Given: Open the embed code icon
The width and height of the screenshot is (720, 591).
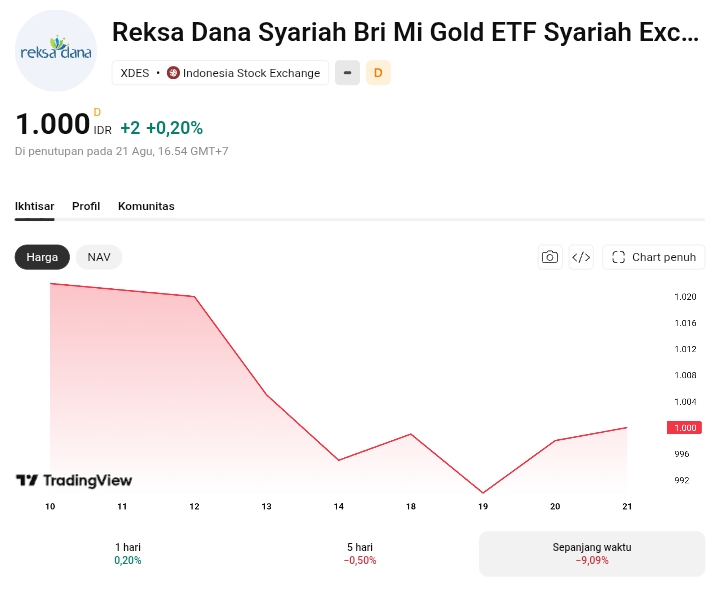Looking at the screenshot, I should (x=581, y=257).
